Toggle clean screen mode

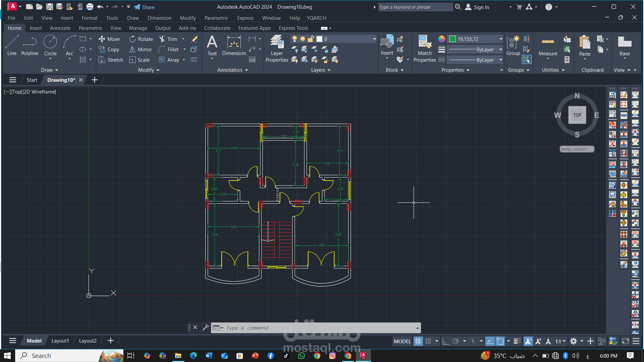[626, 341]
